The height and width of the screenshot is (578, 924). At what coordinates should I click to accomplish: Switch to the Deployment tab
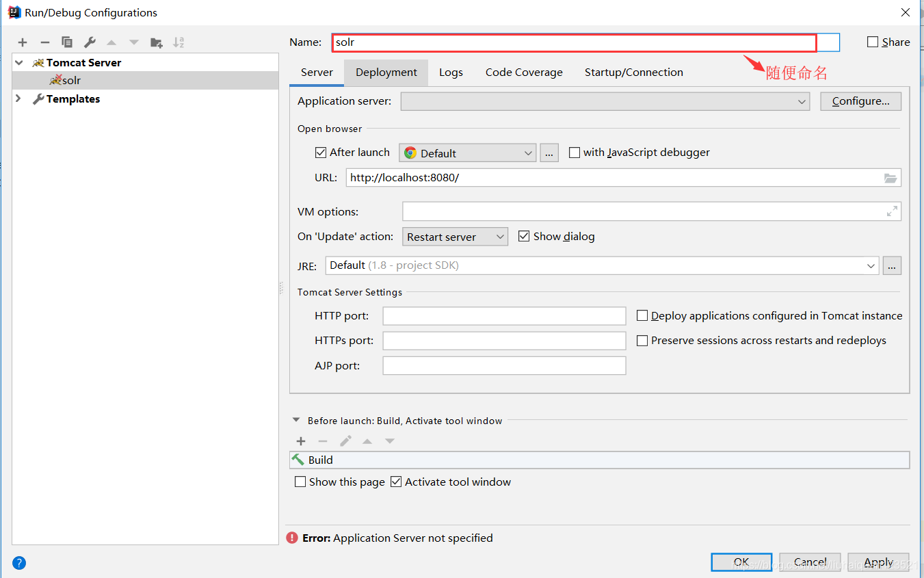click(x=386, y=73)
